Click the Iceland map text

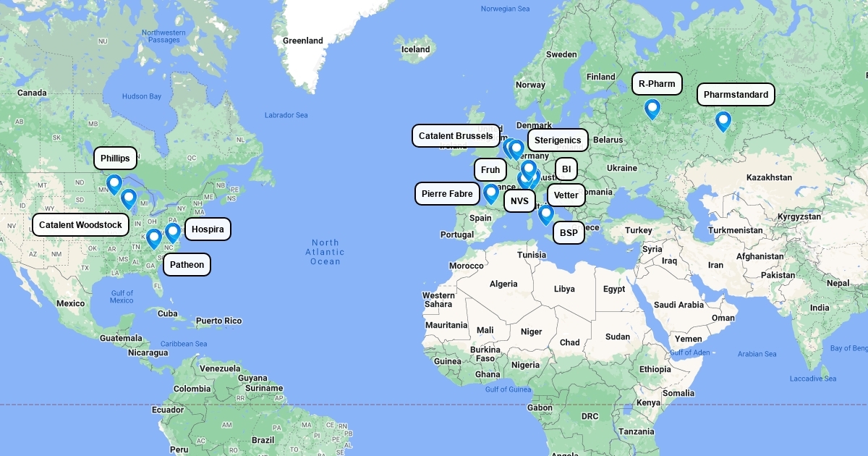(x=415, y=50)
